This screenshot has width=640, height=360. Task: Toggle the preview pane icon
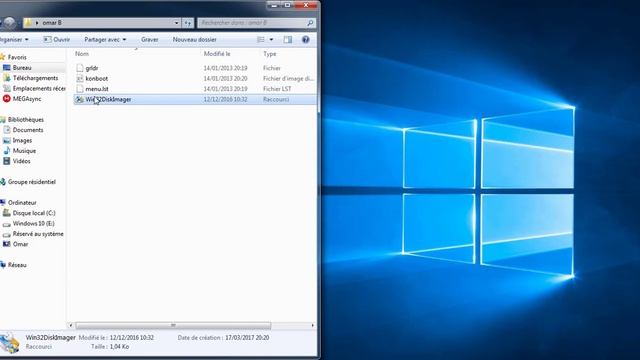point(288,40)
